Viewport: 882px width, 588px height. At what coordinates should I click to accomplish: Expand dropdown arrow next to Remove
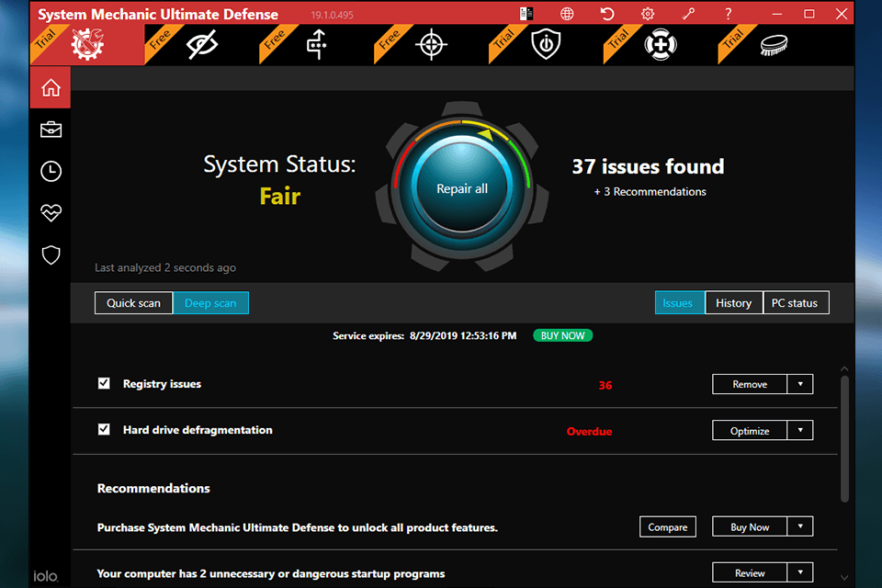800,384
